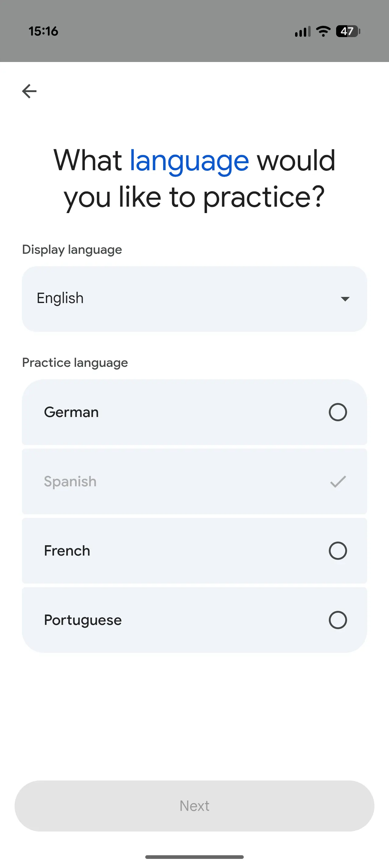Tap the checkmark icon beside Spanish
389x868 pixels.
pos(338,481)
